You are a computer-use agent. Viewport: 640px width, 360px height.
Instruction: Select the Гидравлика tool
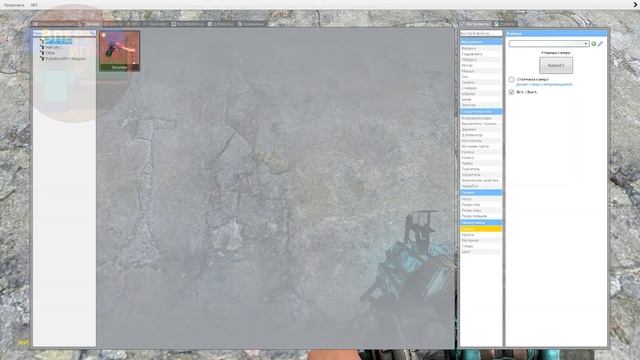pyautogui.click(x=481, y=54)
